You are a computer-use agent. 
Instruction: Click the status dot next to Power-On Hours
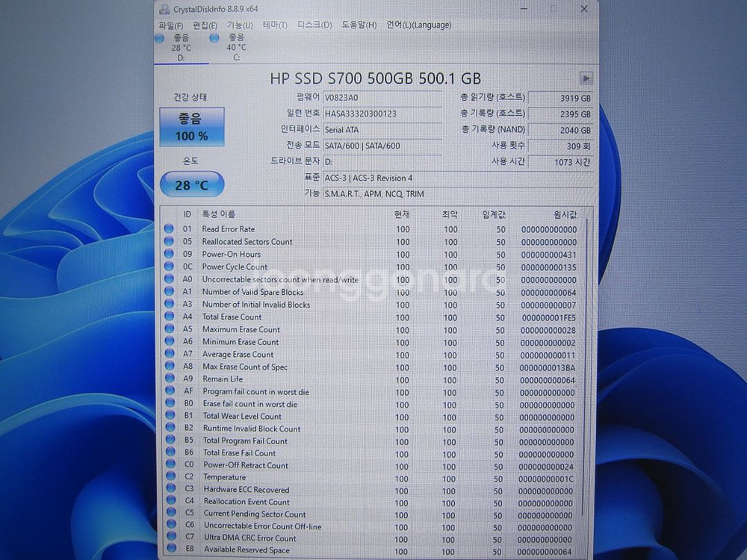coord(170,255)
